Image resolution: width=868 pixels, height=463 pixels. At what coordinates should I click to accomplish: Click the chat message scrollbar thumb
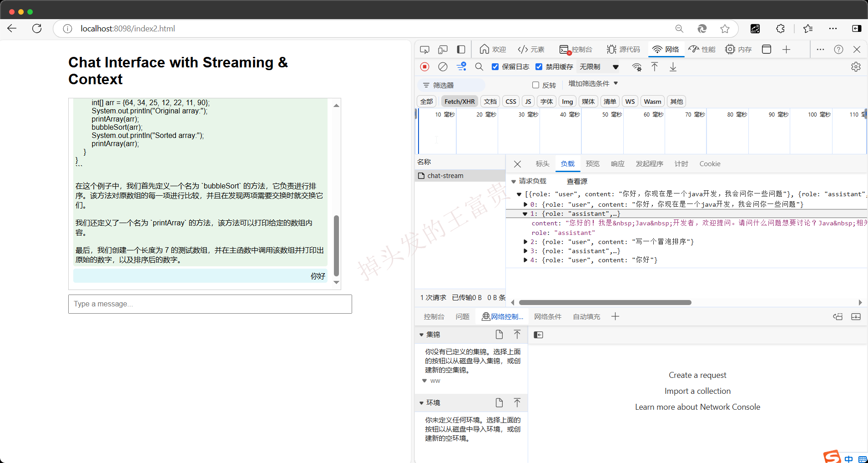[336, 246]
